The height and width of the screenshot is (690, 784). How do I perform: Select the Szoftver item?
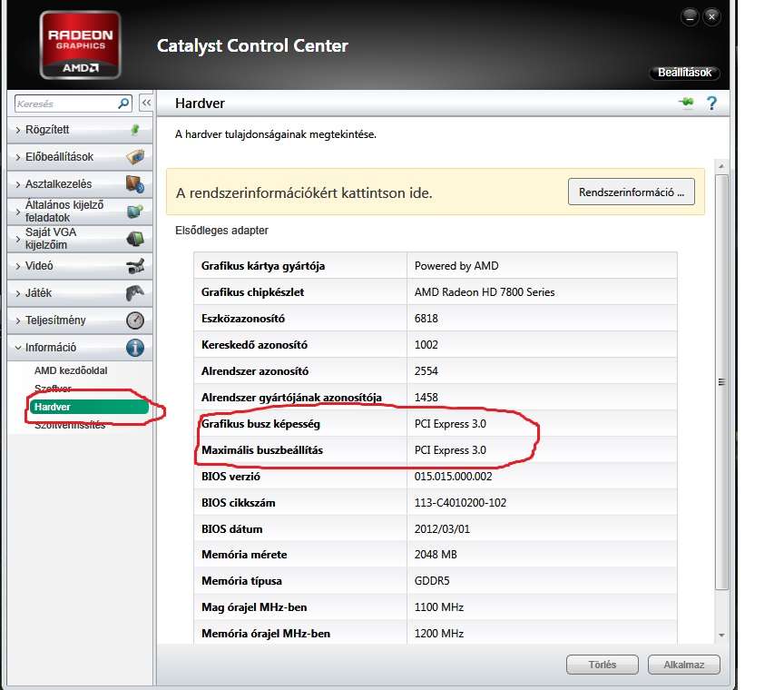(53, 389)
